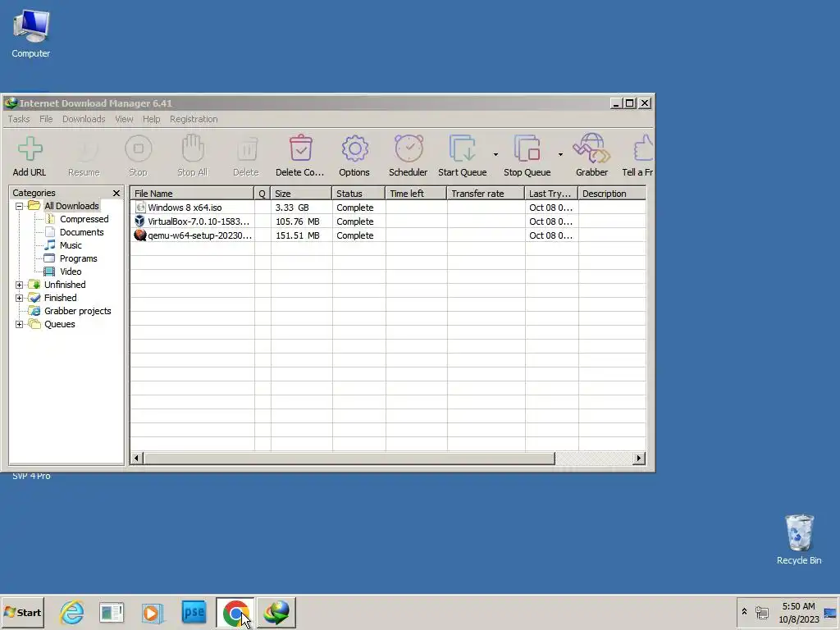Click the Internet Download Manager taskbar icon
This screenshot has width=840, height=630.
(x=276, y=612)
